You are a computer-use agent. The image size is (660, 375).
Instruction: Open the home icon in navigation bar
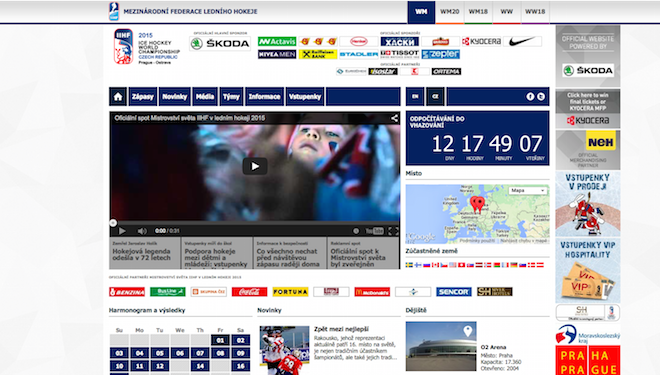tap(118, 96)
